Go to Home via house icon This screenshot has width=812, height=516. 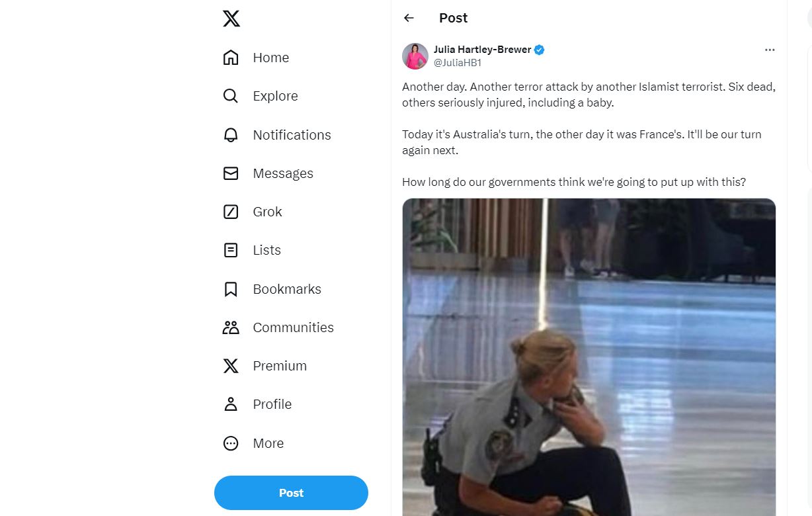point(231,58)
